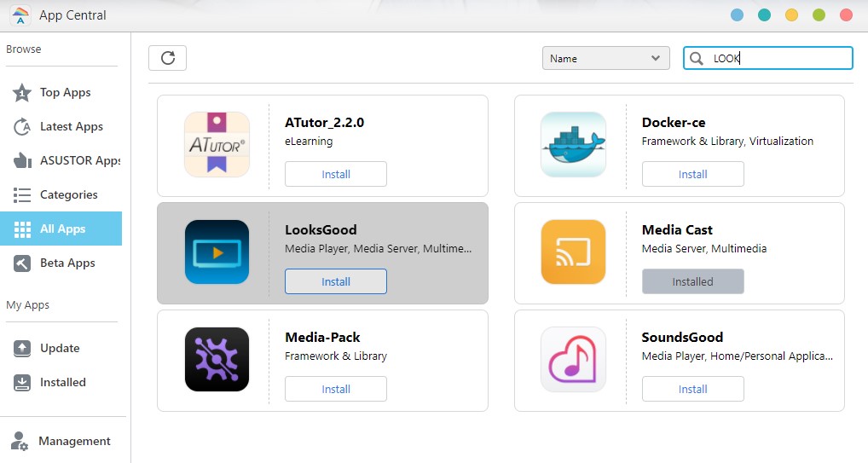Click Framework & Library, Virtualization text
Viewport: 868px width, 463px height.
coord(727,142)
